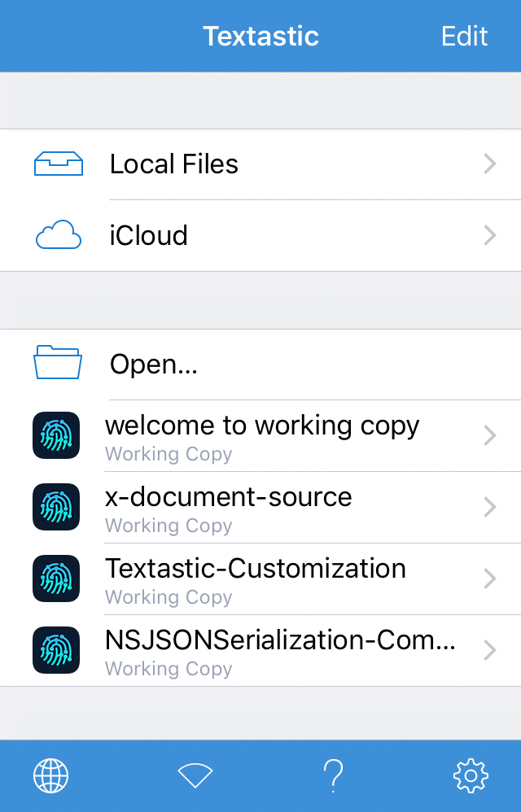Tap the Edit button in header
Screen dimensions: 521x812
(464, 37)
